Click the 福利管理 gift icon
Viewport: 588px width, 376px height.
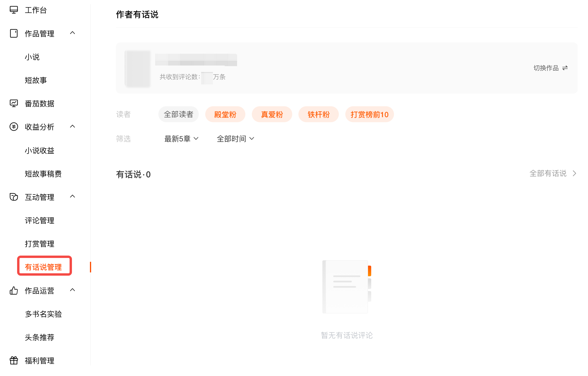pyautogui.click(x=14, y=360)
